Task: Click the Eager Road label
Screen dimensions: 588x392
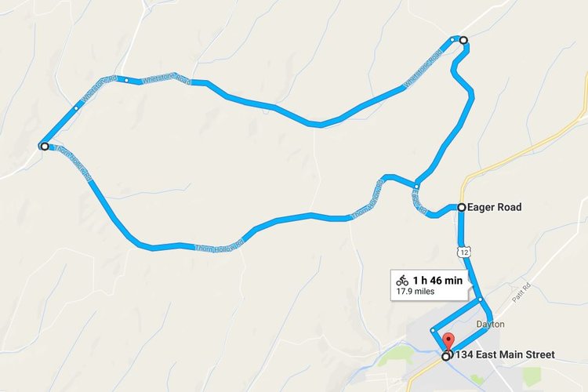Action: click(x=495, y=207)
